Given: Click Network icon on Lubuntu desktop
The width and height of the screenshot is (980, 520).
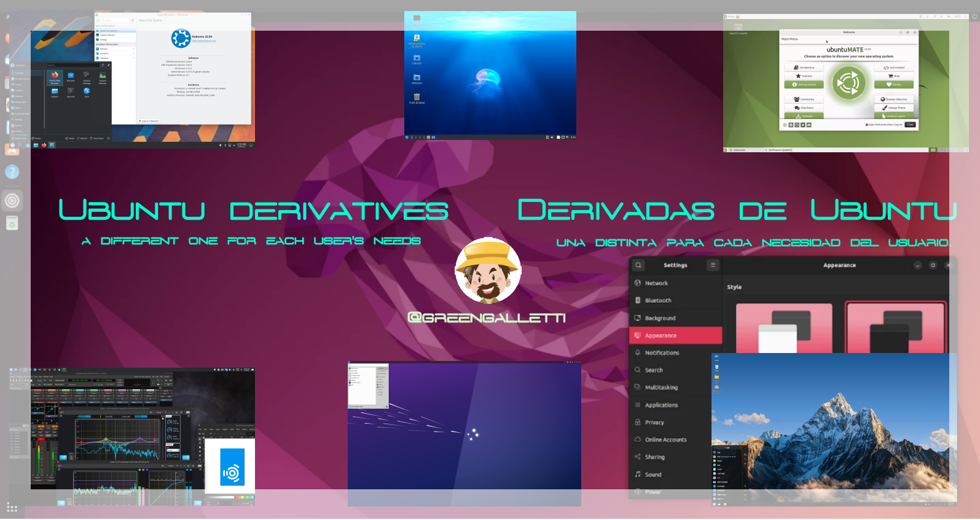Looking at the screenshot, I should (417, 79).
